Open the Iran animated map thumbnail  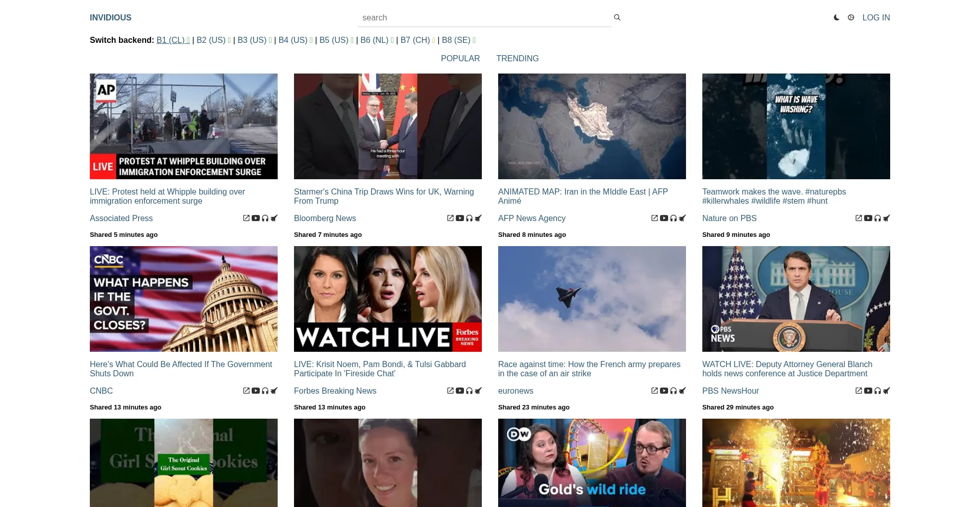(592, 126)
